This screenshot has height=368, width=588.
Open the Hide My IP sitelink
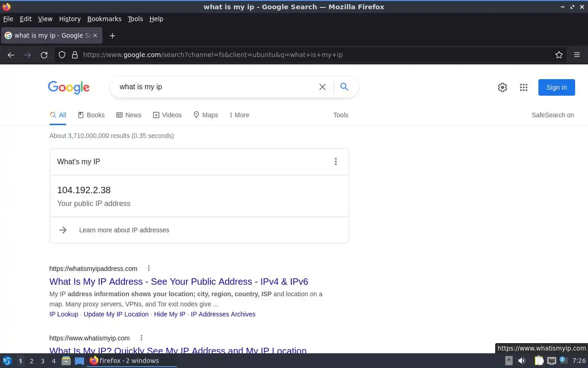coord(170,314)
